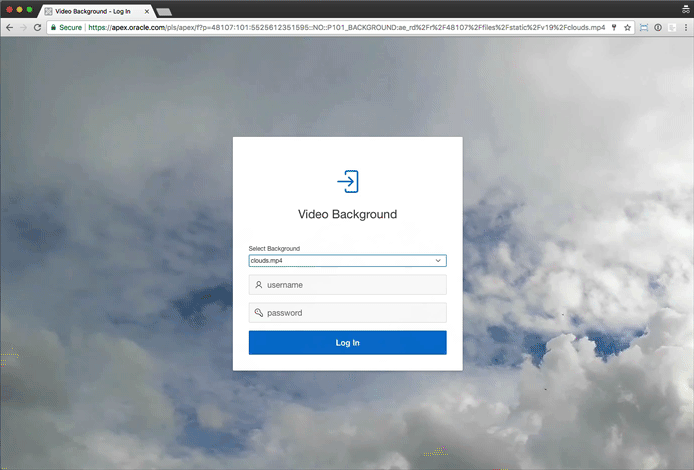Image resolution: width=694 pixels, height=470 pixels.
Task: Go back with the browser back arrow
Action: pyautogui.click(x=9, y=28)
